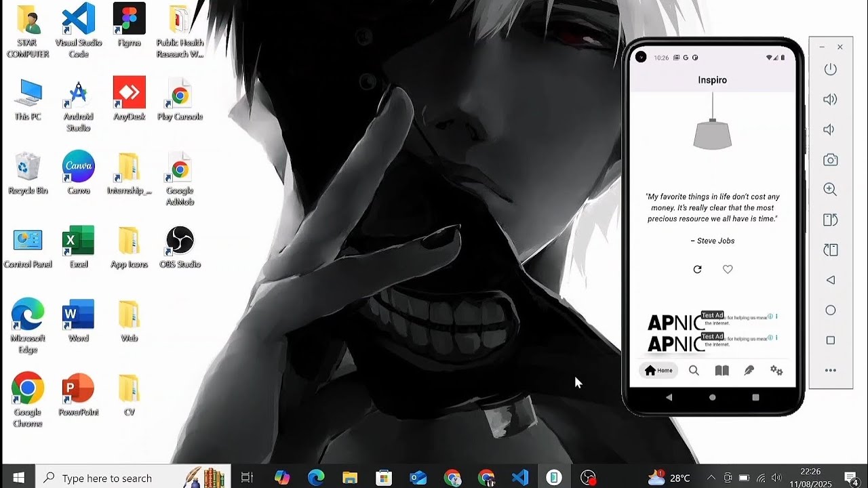The image size is (868, 488).
Task: Select the STAR COMPUTER user folder
Action: (x=27, y=30)
